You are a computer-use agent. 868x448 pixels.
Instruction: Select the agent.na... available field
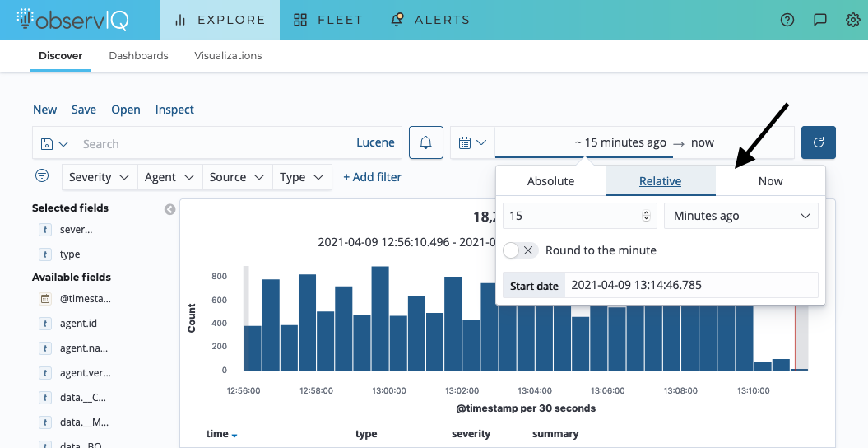tap(84, 348)
